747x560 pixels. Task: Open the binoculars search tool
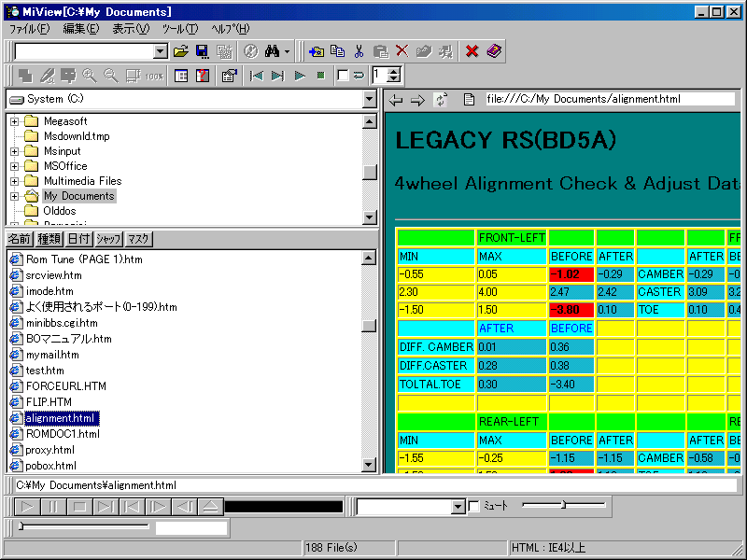coord(272,51)
